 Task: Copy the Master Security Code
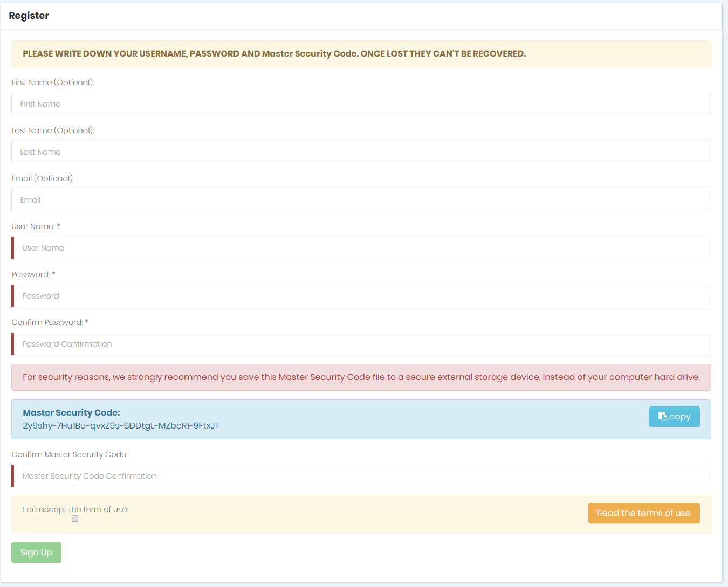point(674,417)
